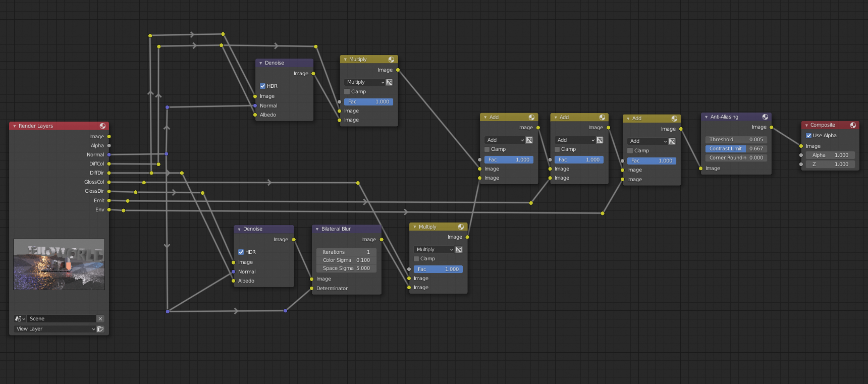The image size is (868, 384).
Task: Clear the Scene field with the X icon
Action: [x=100, y=318]
